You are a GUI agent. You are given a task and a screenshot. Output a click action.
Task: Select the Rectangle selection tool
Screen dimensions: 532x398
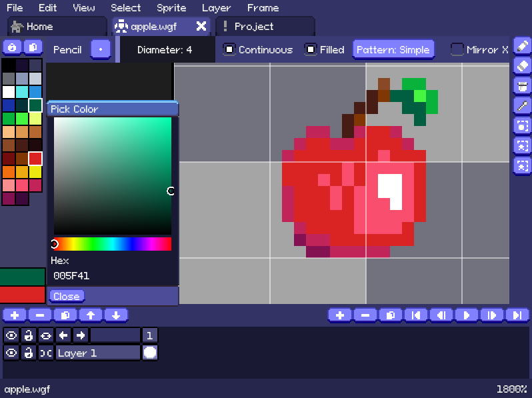point(523,125)
